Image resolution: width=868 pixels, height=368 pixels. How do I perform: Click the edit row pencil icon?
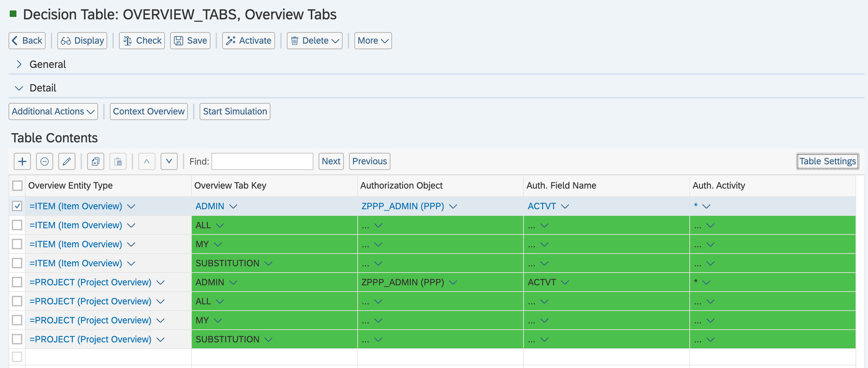point(67,161)
